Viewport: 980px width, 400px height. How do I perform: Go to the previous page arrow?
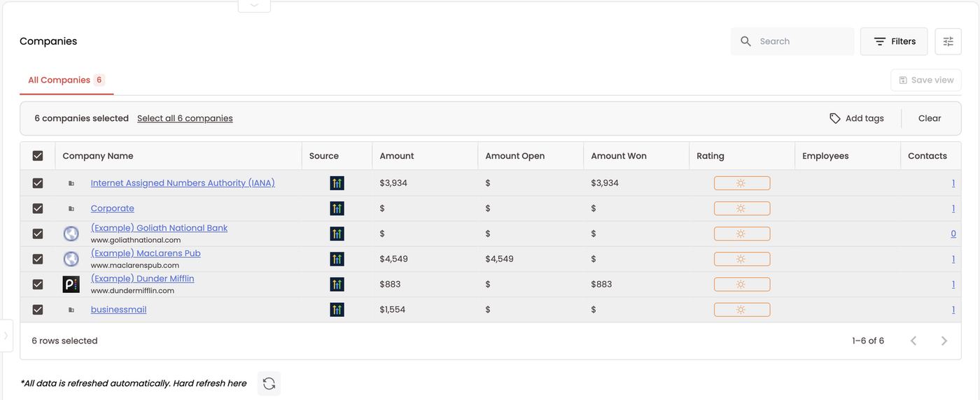coord(913,341)
